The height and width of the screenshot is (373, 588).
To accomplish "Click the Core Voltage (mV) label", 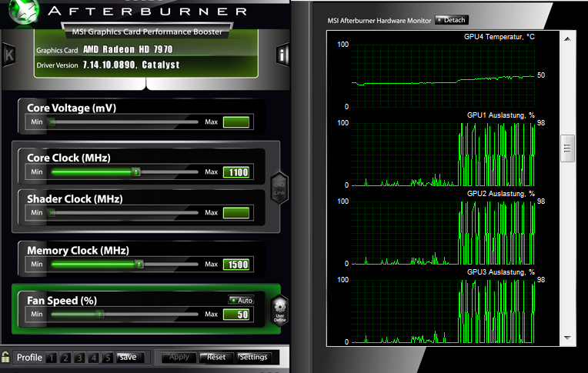I will [x=72, y=108].
